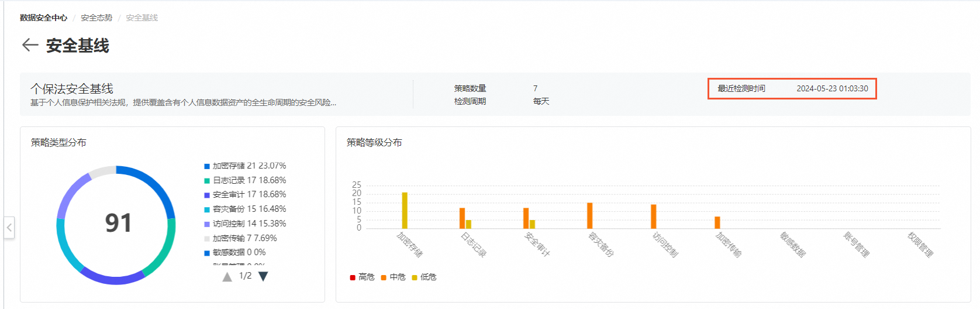Click the 敏感数据 x-axis label
The image size is (980, 309).
(x=792, y=245)
